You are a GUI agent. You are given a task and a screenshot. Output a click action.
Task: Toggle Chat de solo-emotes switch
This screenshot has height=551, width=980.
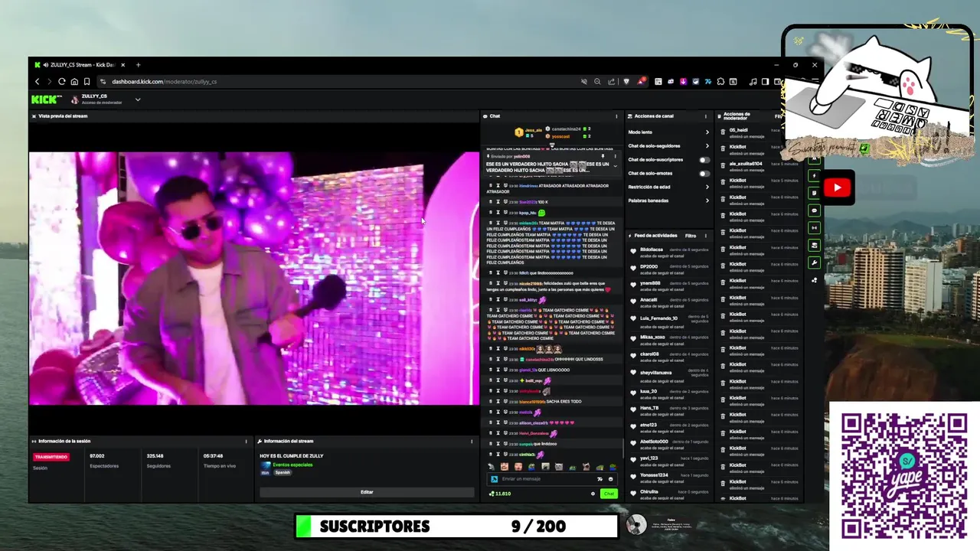704,174
